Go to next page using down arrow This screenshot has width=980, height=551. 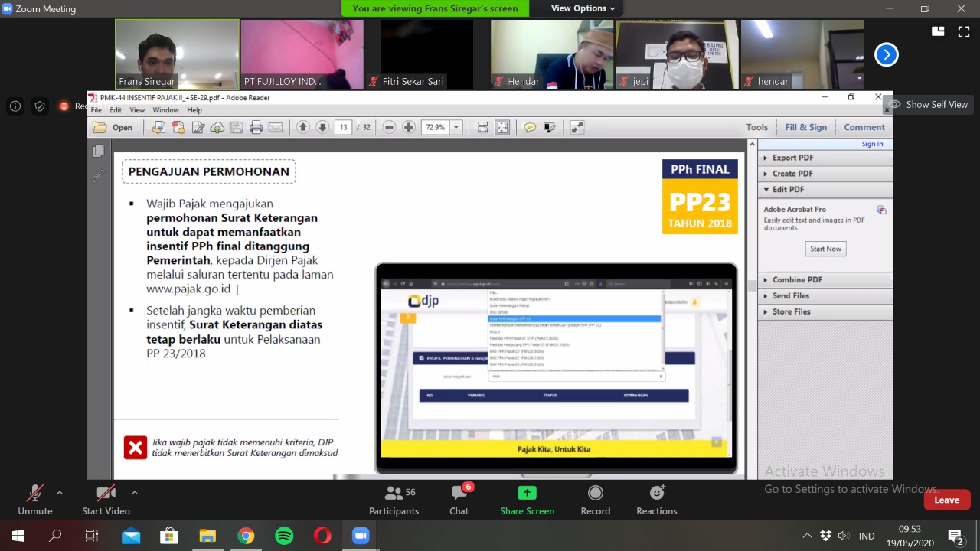coord(322,128)
